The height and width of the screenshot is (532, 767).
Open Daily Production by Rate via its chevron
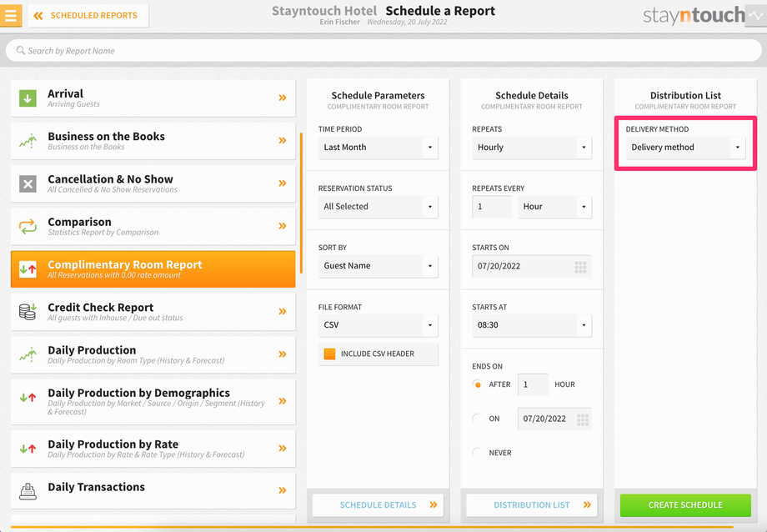(x=283, y=449)
